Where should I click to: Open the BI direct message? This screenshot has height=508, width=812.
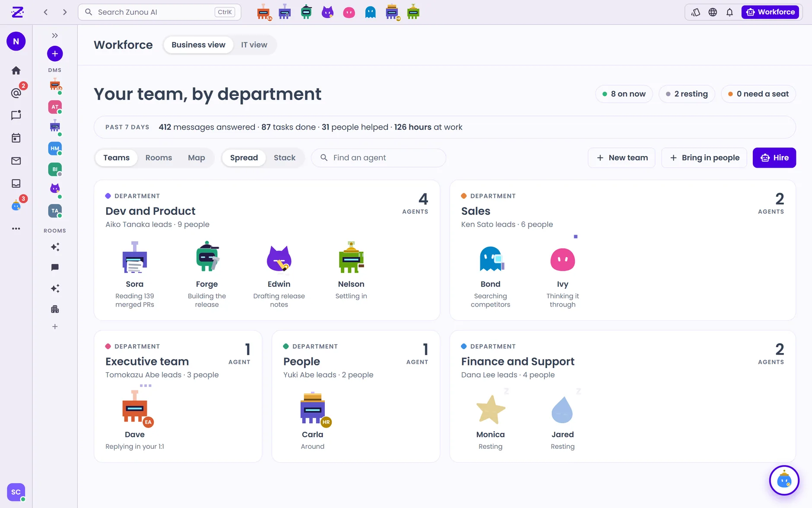coord(55,169)
